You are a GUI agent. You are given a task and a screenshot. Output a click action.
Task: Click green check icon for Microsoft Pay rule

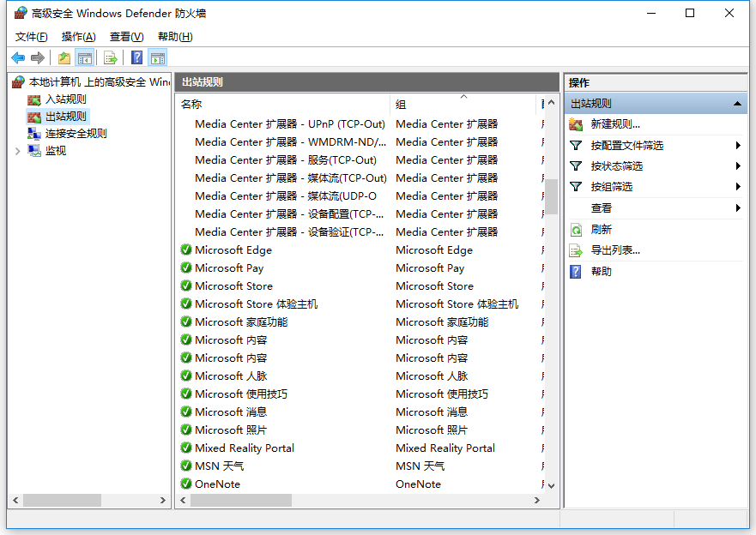(x=186, y=267)
